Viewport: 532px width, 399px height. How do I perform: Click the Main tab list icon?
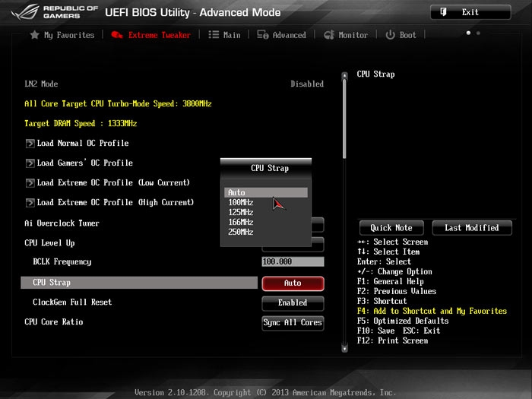(x=214, y=35)
